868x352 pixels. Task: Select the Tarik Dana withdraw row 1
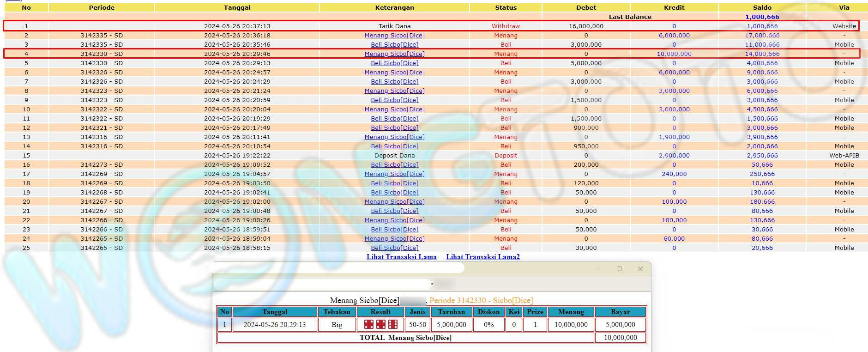(394, 26)
